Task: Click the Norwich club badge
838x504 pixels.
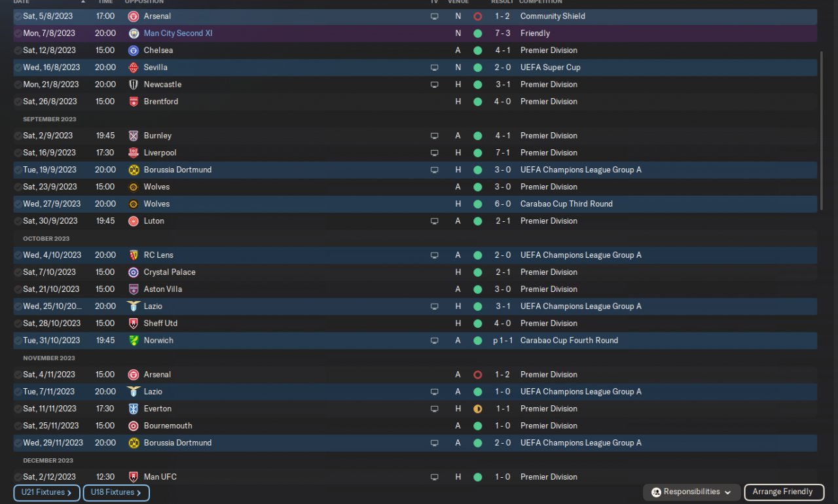Action: [x=134, y=340]
